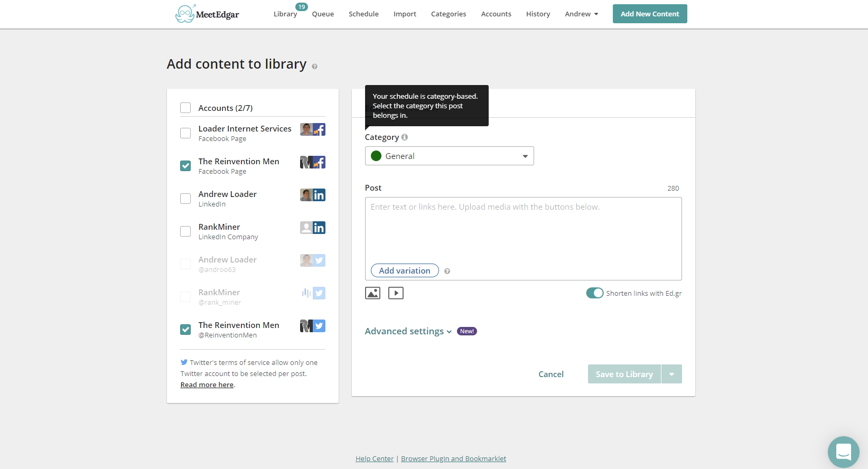This screenshot has width=868, height=469.
Task: Open the Schedule page
Action: (363, 14)
